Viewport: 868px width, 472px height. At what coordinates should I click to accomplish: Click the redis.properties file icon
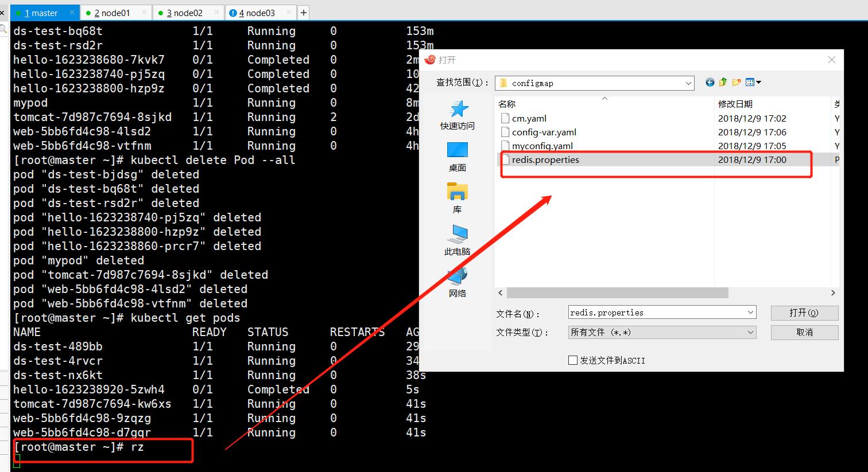(505, 159)
